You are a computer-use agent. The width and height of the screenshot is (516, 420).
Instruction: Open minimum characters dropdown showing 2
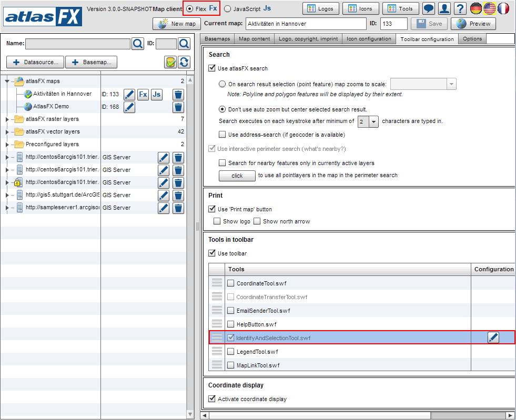click(x=373, y=122)
